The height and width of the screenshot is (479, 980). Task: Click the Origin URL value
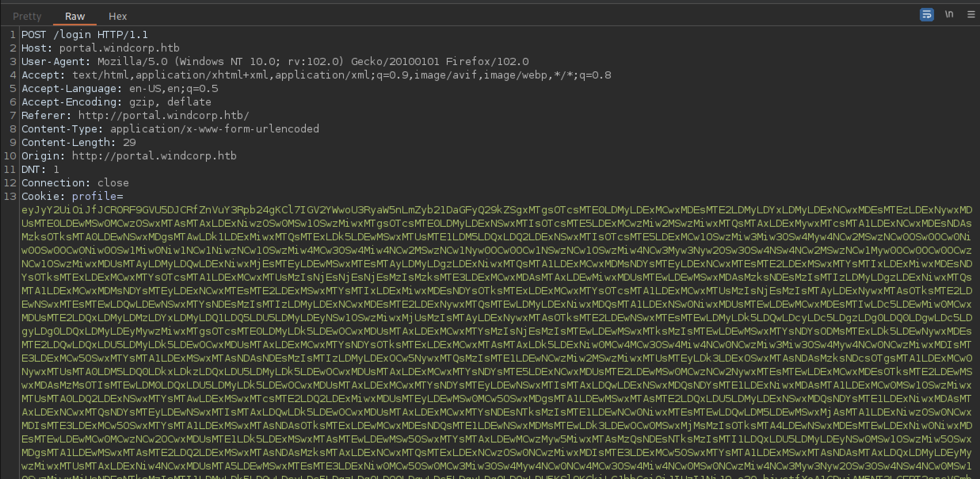click(x=154, y=156)
